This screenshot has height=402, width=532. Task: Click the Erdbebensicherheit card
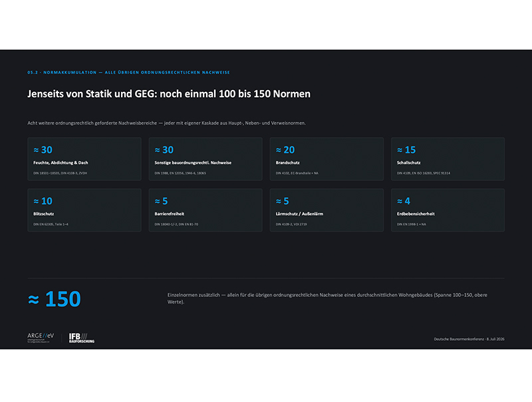[448, 210]
